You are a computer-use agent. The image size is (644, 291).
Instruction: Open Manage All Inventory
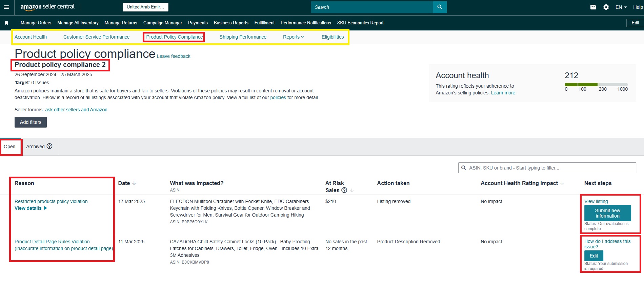78,23
